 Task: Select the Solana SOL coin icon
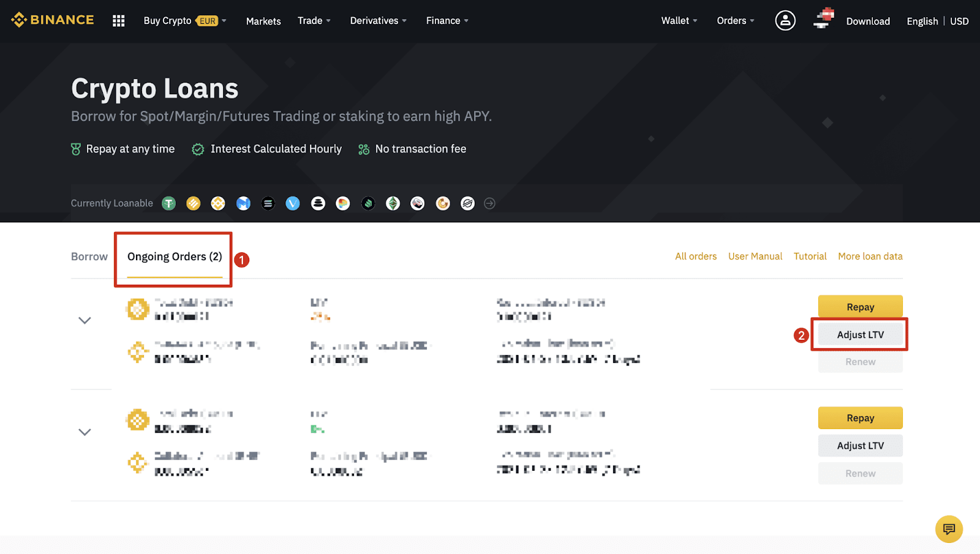pos(268,203)
